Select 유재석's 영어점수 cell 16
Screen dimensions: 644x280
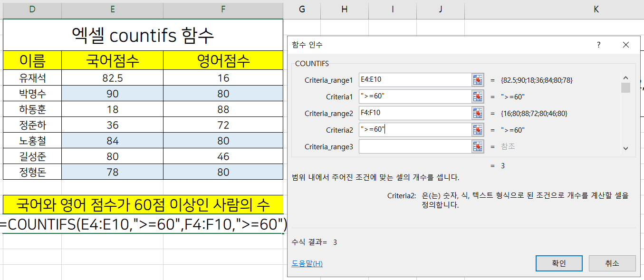click(x=223, y=78)
